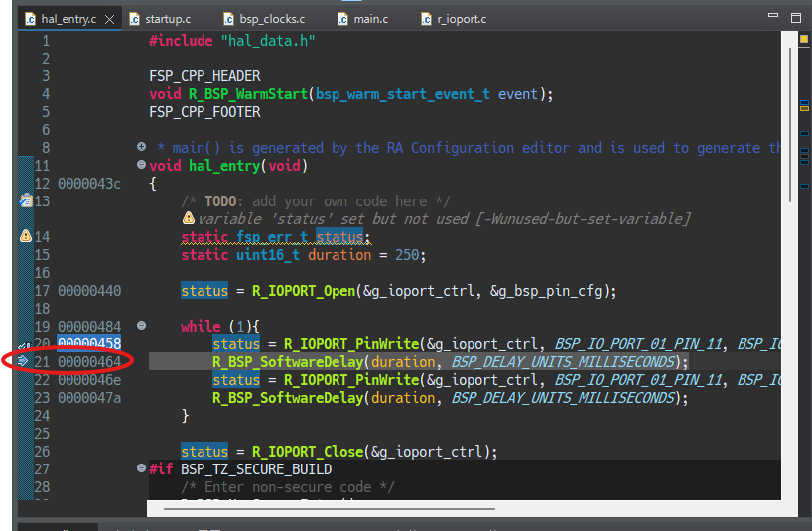Collapse the hal_entry function fold
This screenshot has height=531, width=812.
click(x=141, y=165)
